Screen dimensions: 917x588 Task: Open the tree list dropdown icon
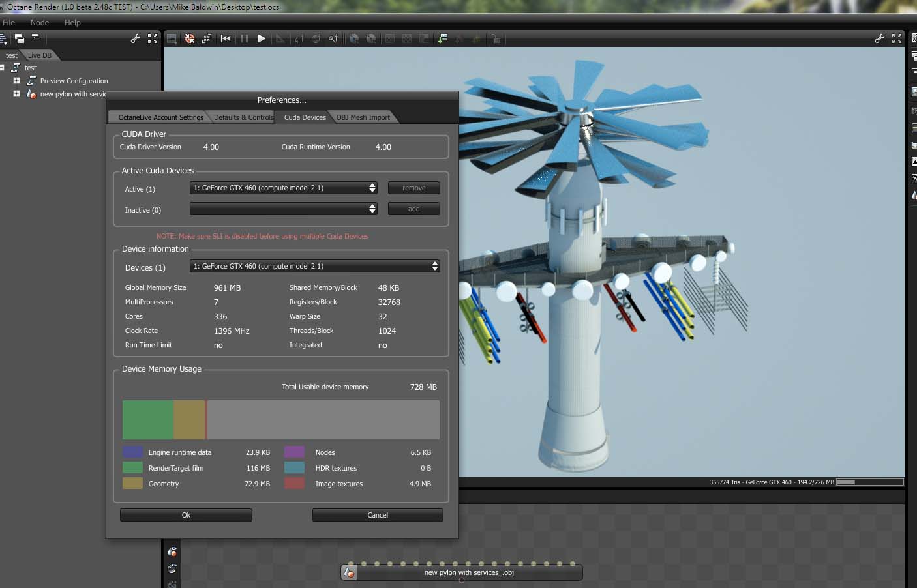point(3,39)
